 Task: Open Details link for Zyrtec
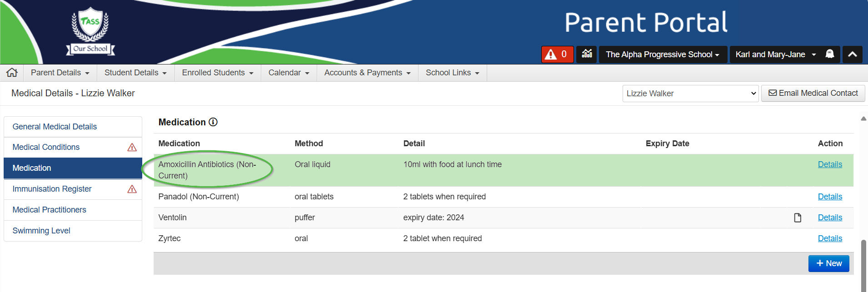830,238
